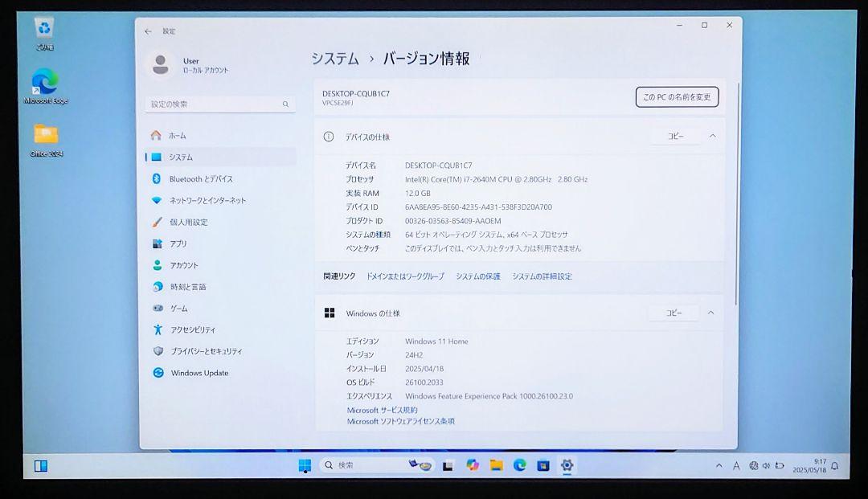The height and width of the screenshot is (499, 868).
Task: Select the 24H2 version value
Action: click(414, 355)
